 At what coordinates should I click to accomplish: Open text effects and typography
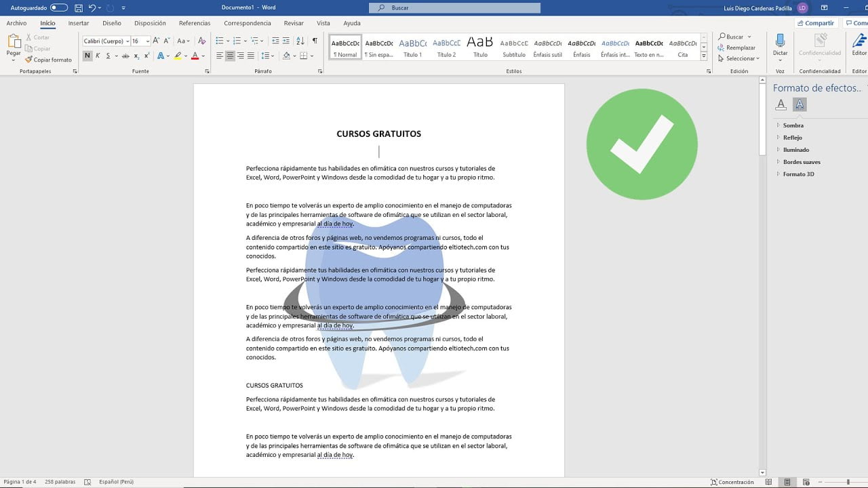tap(161, 56)
